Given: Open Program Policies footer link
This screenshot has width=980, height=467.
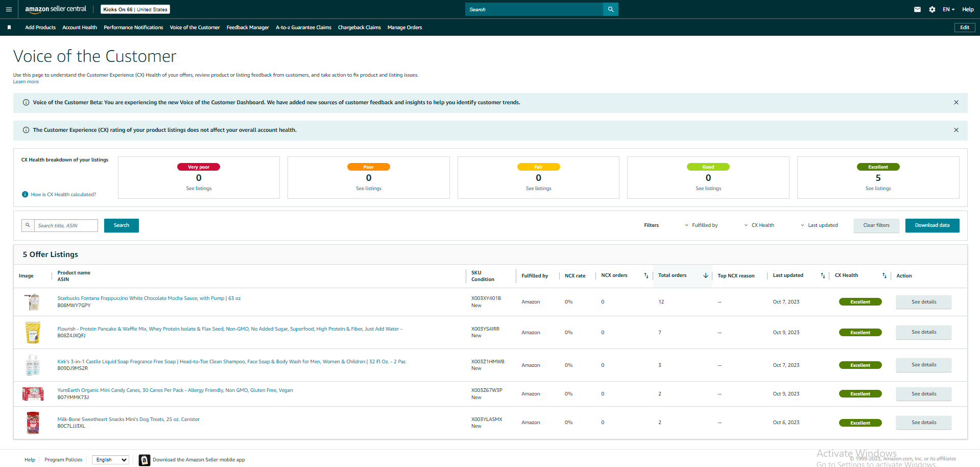Looking at the screenshot, I should (x=63, y=460).
